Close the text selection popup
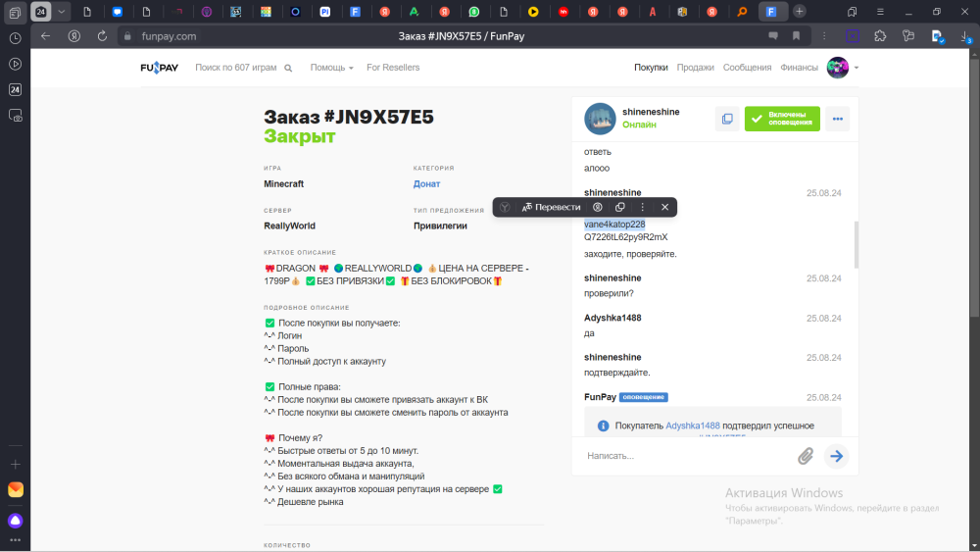 click(665, 207)
